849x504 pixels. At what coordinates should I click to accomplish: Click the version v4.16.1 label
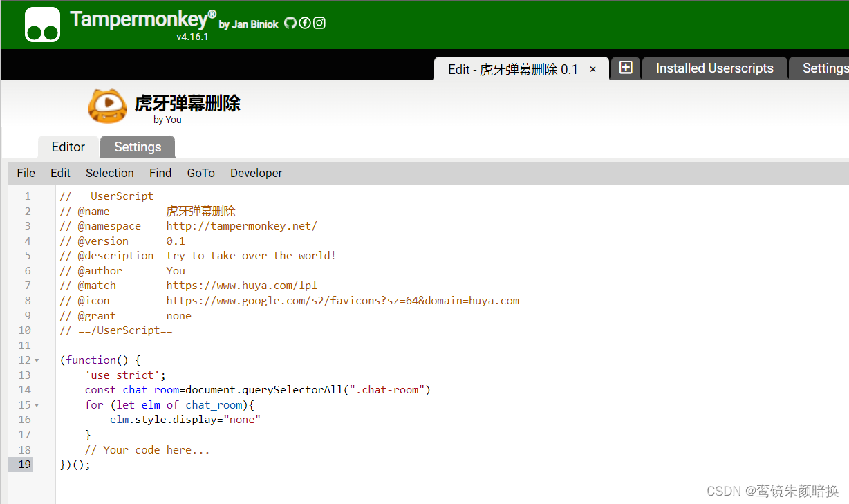192,37
